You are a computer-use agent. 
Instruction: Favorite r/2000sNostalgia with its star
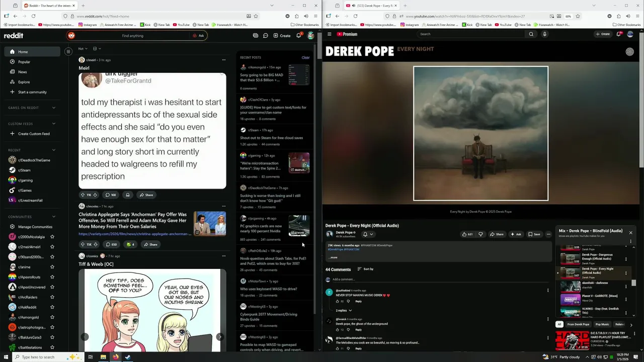tap(52, 237)
